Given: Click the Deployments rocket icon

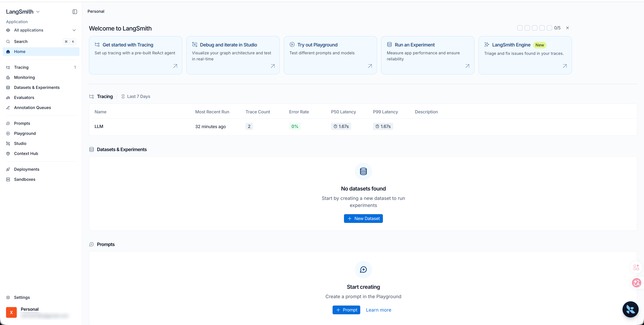Looking at the screenshot, I should pos(8,169).
